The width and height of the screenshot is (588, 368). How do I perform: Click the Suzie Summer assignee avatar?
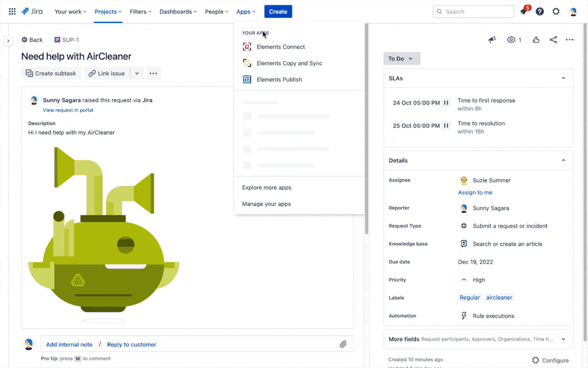click(464, 180)
